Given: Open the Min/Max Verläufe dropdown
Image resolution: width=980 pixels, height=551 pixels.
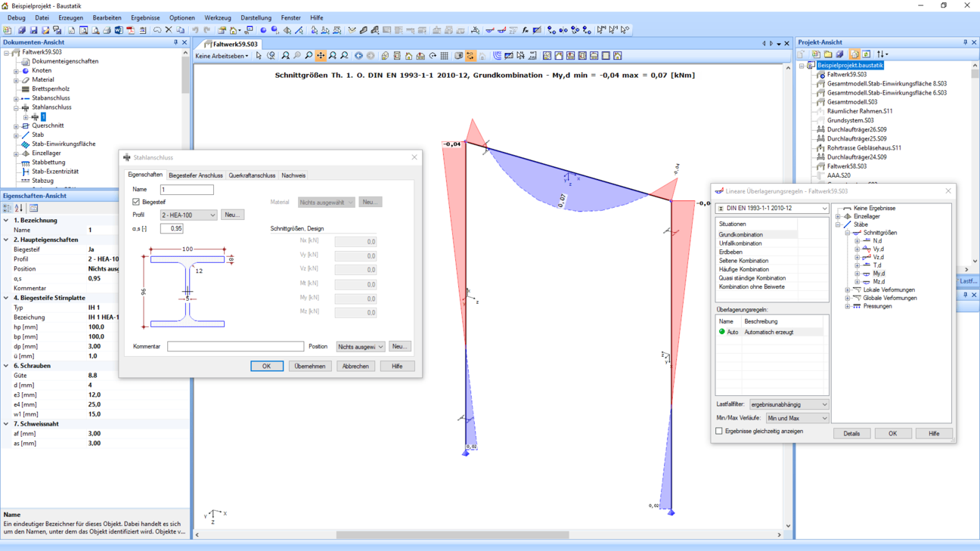Looking at the screenshot, I should pos(797,418).
